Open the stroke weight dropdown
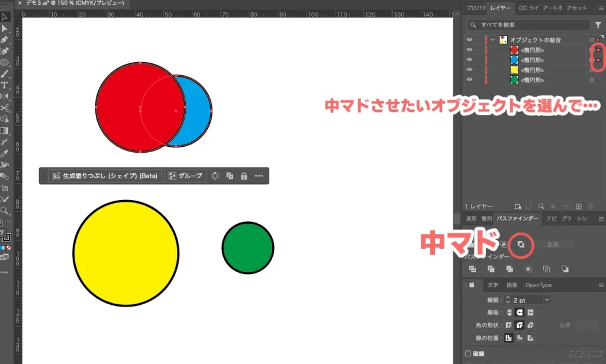 [546, 300]
